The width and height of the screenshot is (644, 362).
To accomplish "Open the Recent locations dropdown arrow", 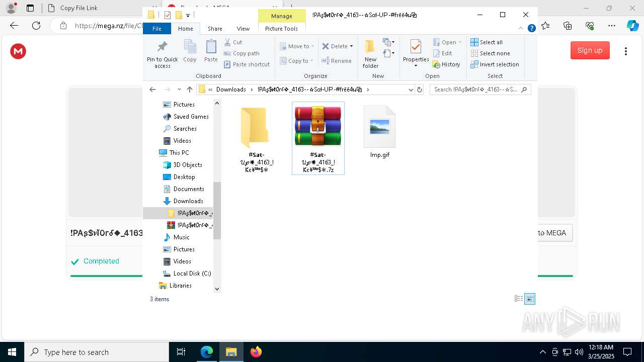I will click(x=179, y=89).
